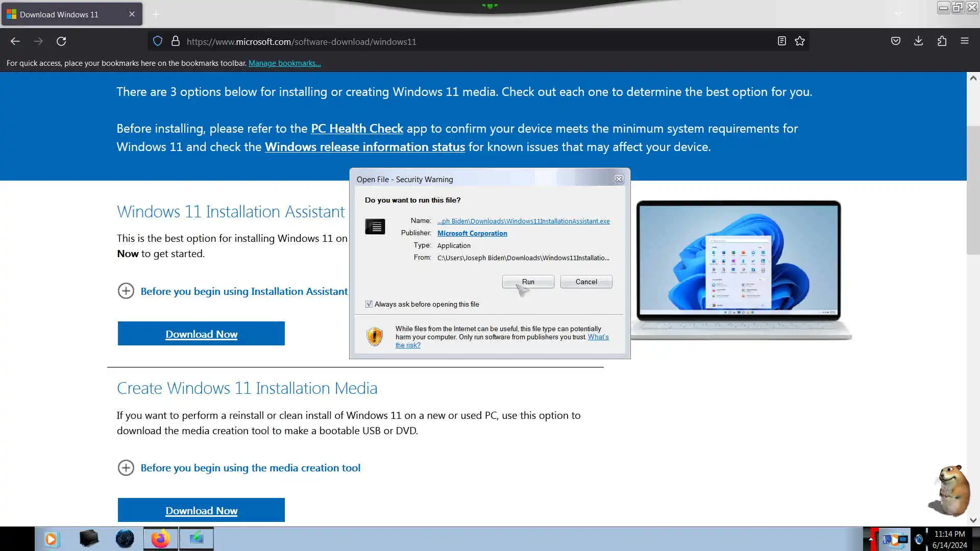Click Run in the security warning
This screenshot has height=551, width=980.
pos(528,282)
